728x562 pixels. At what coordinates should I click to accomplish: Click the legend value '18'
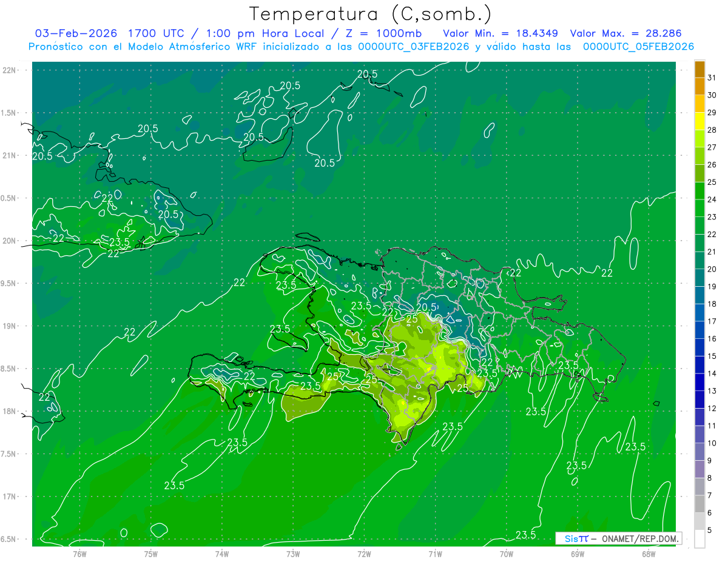pyautogui.click(x=712, y=304)
